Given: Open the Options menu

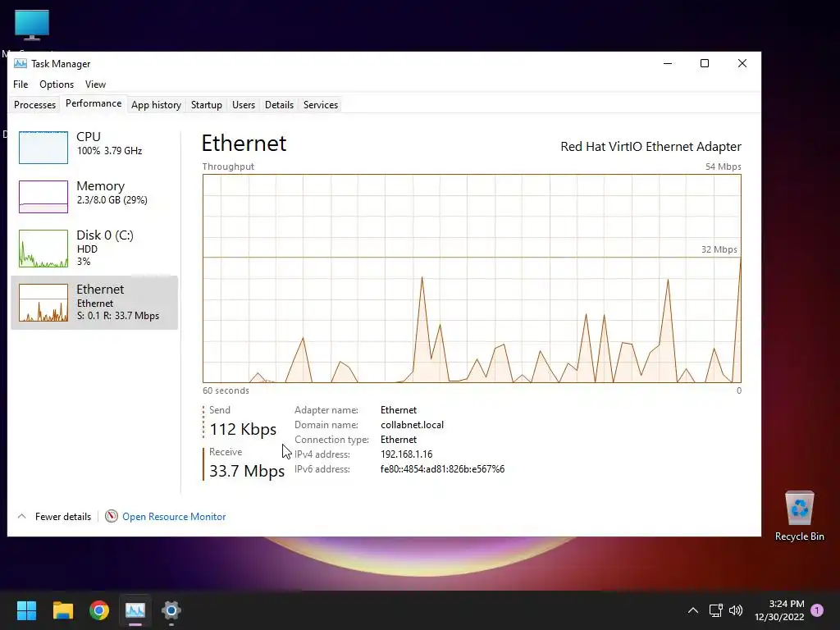Looking at the screenshot, I should pos(57,84).
